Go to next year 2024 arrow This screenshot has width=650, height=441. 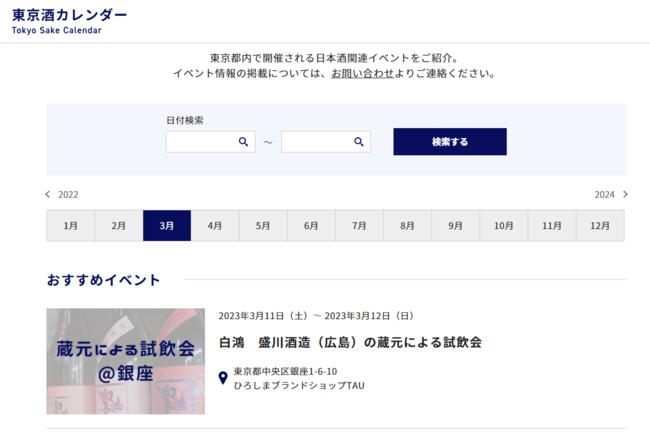click(x=625, y=195)
